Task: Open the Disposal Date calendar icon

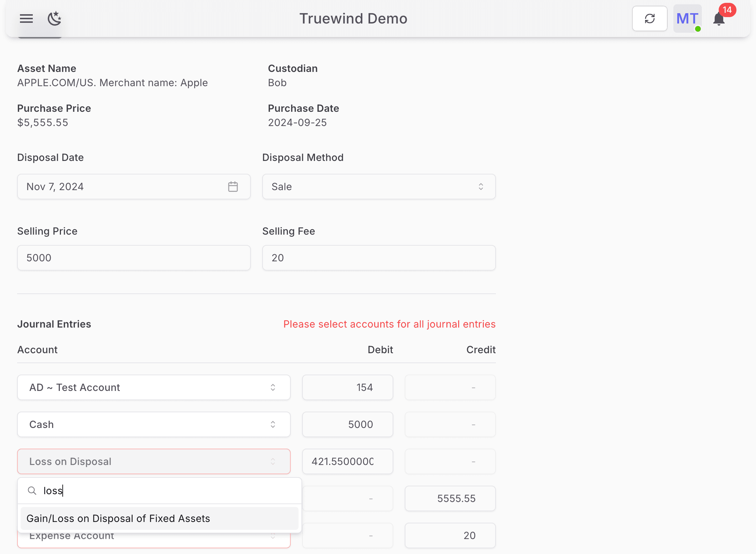Action: coord(233,187)
